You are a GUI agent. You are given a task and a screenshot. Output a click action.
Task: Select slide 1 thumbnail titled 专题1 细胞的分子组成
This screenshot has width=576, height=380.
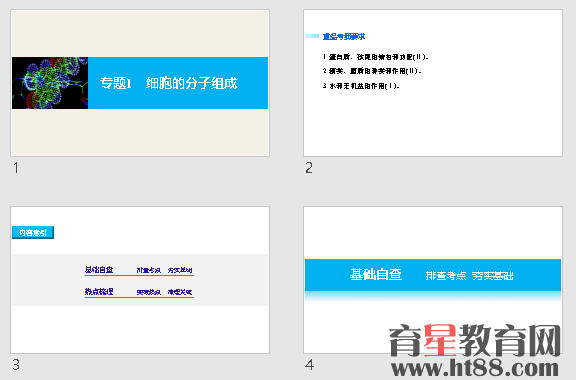[140, 83]
